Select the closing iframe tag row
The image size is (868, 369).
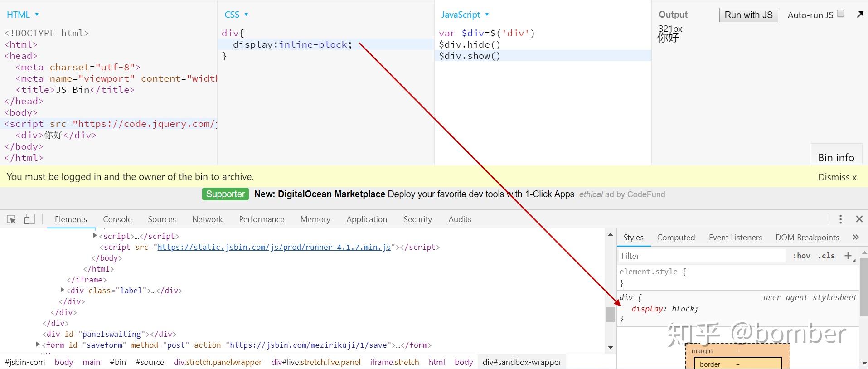tap(87, 280)
